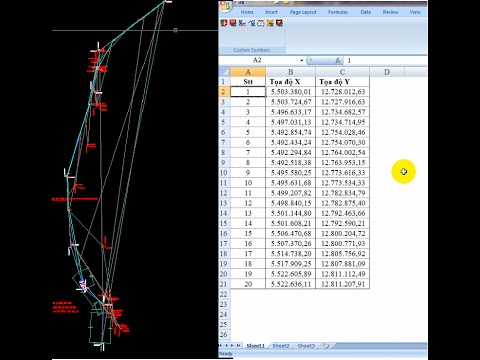Switch to the Sheet3 worksheet tab
Screen dimensions: 480x360
[x=306, y=346]
